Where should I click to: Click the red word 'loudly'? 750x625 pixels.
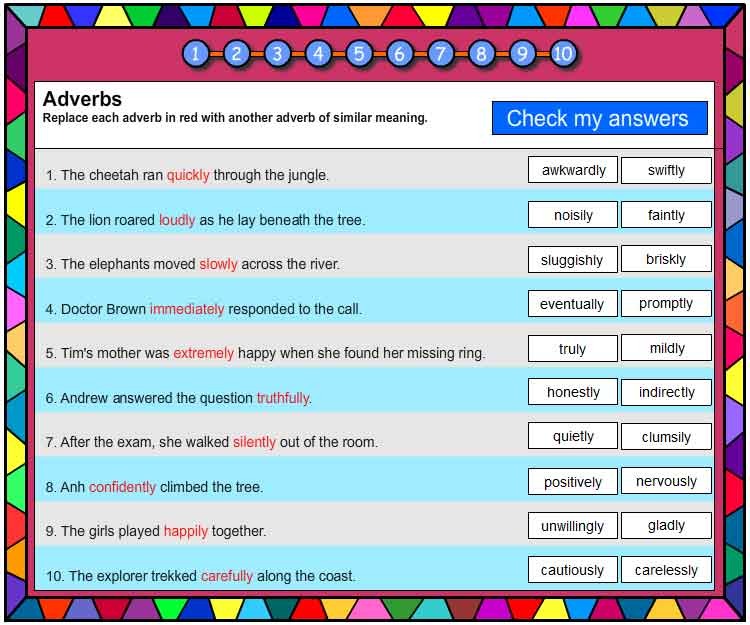(177, 220)
